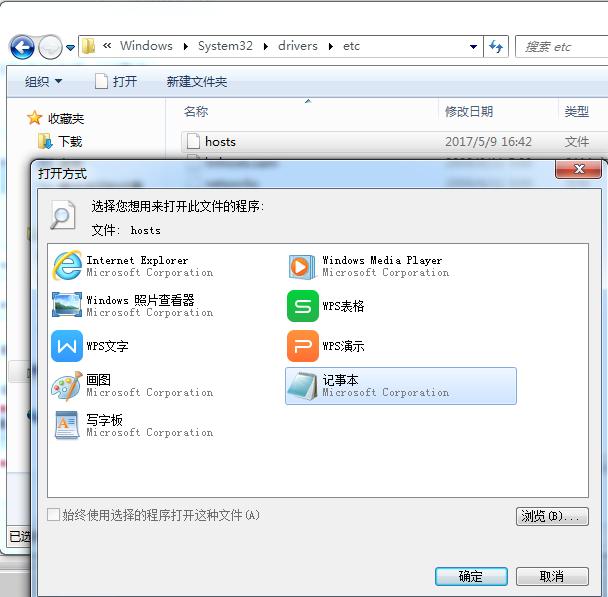Click the 浏览(B)... button
This screenshot has width=608, height=597.
click(552, 516)
